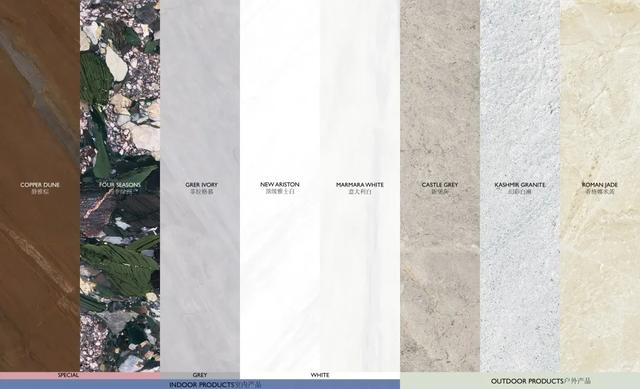Select the Copper Dune stone swatch
The height and width of the screenshot is (389, 640).
coord(40,186)
